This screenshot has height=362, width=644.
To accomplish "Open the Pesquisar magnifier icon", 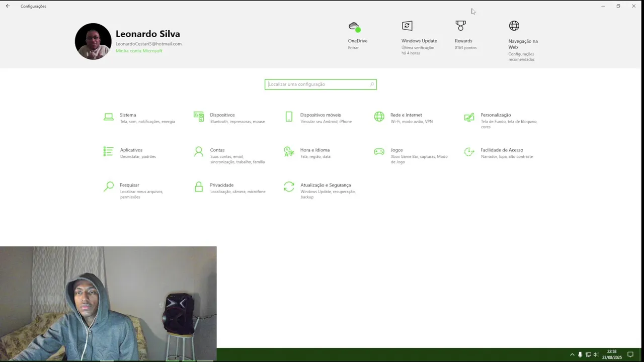I will [x=108, y=187].
